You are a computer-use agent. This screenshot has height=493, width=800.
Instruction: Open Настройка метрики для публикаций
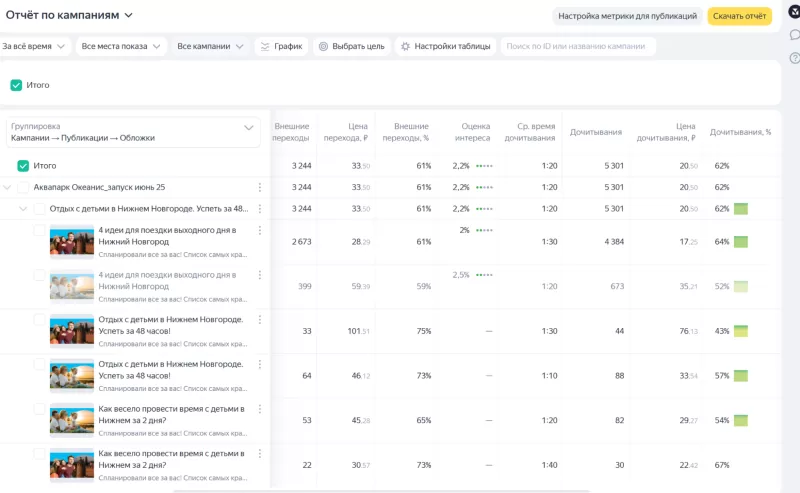coord(627,16)
